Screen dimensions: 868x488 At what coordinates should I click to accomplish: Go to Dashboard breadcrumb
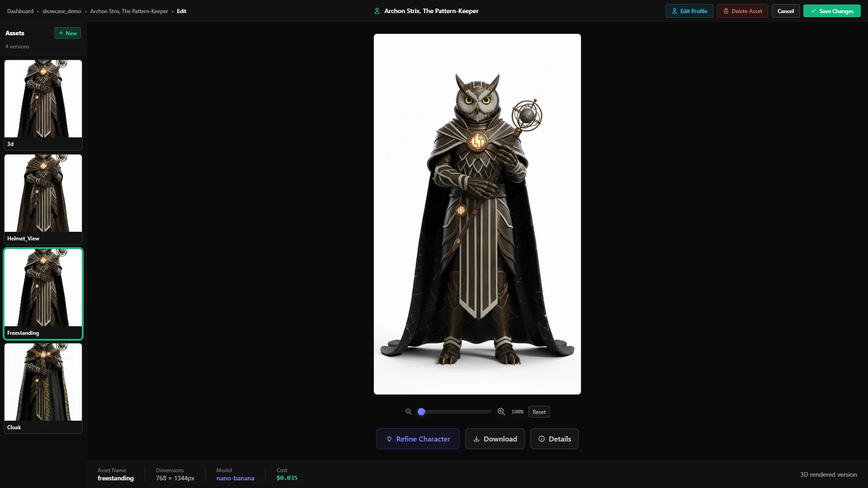click(20, 11)
